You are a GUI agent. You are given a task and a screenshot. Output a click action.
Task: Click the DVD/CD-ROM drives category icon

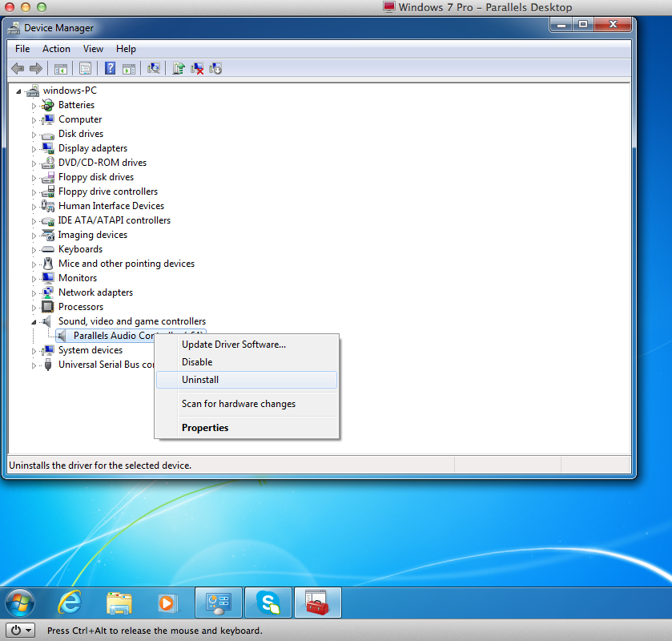(x=48, y=163)
